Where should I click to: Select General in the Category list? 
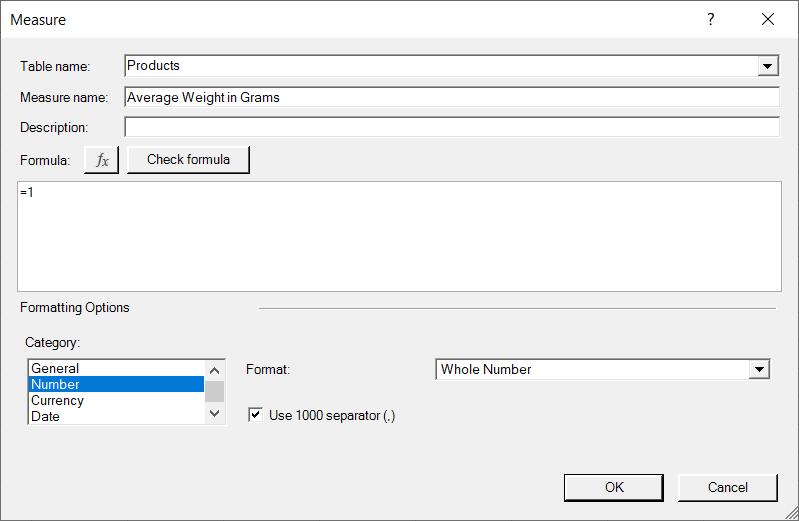[x=116, y=368]
